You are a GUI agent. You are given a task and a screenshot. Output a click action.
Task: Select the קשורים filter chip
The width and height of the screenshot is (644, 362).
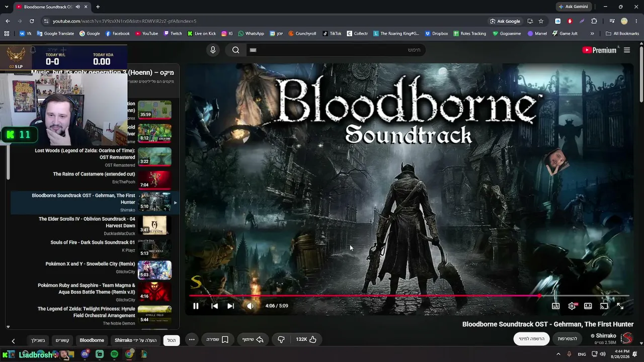[x=62, y=340]
